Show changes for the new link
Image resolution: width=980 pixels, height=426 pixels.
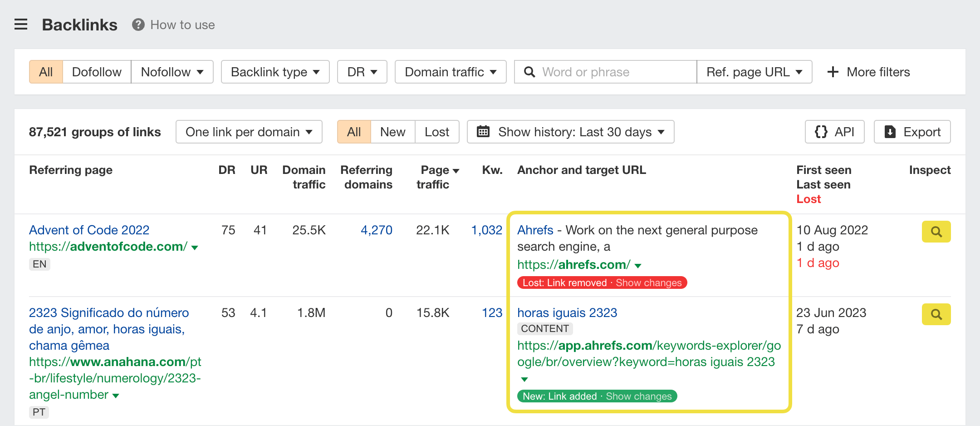(639, 396)
